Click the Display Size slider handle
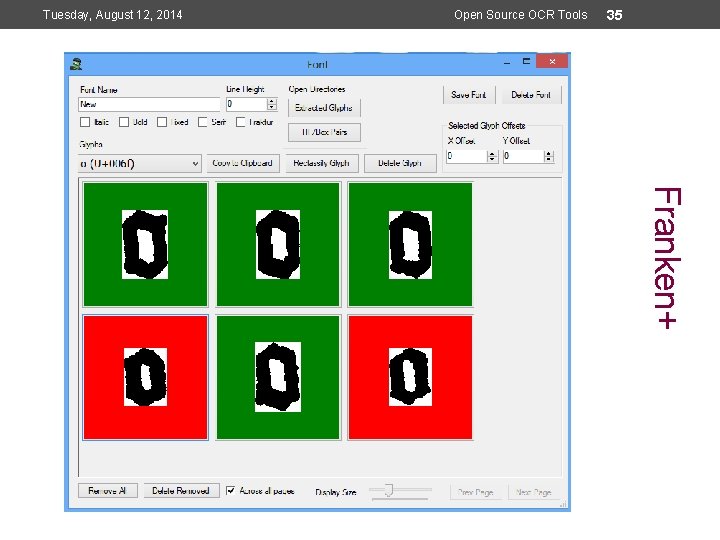Image resolution: width=720 pixels, height=540 pixels. [x=389, y=490]
